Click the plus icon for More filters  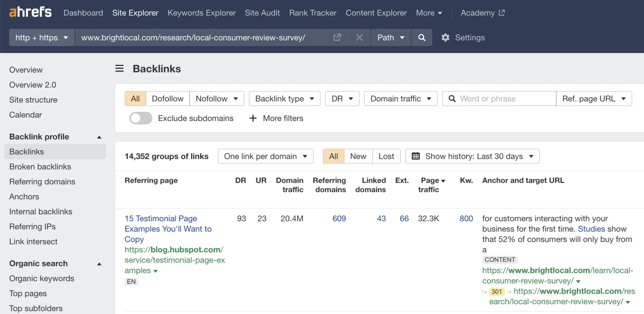click(x=253, y=118)
